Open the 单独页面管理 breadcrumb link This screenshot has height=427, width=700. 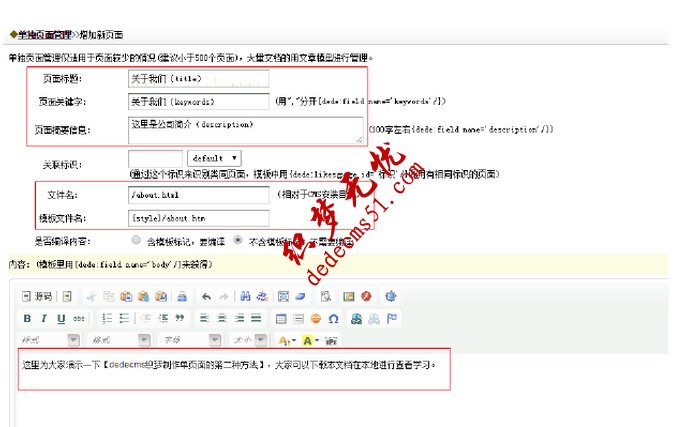click(45, 35)
